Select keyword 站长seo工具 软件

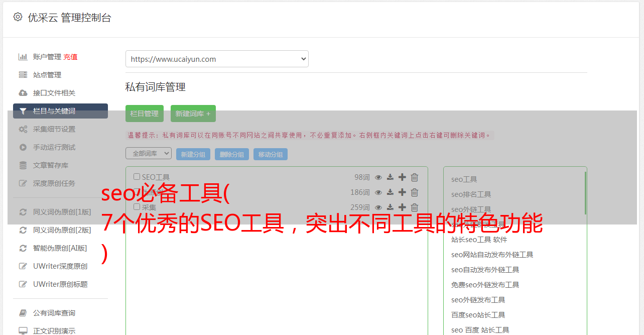click(x=479, y=240)
